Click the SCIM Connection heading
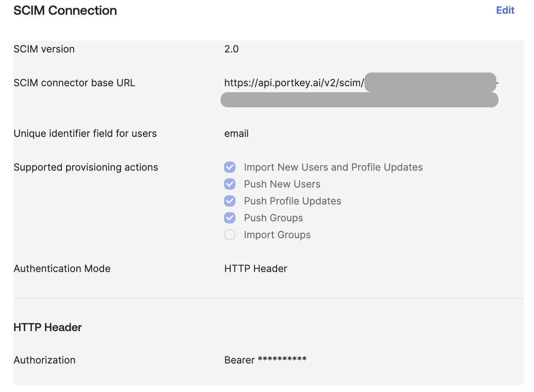 [x=65, y=10]
